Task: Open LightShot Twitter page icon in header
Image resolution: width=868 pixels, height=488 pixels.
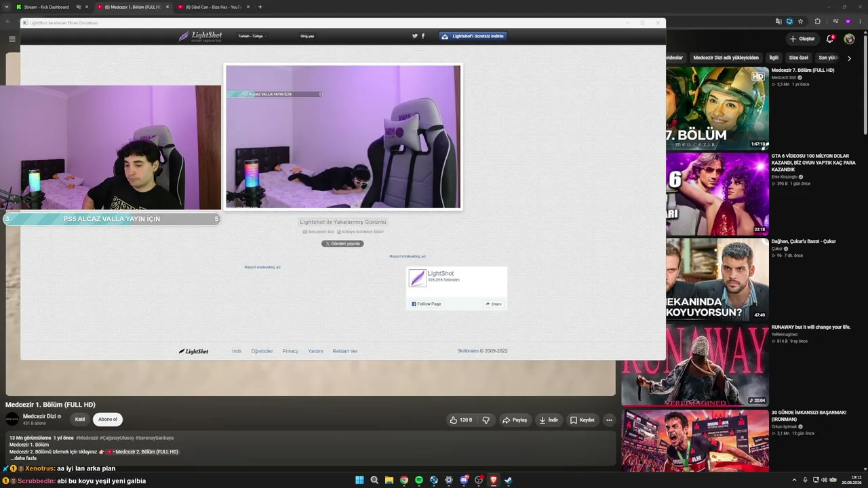Action: pos(415,36)
